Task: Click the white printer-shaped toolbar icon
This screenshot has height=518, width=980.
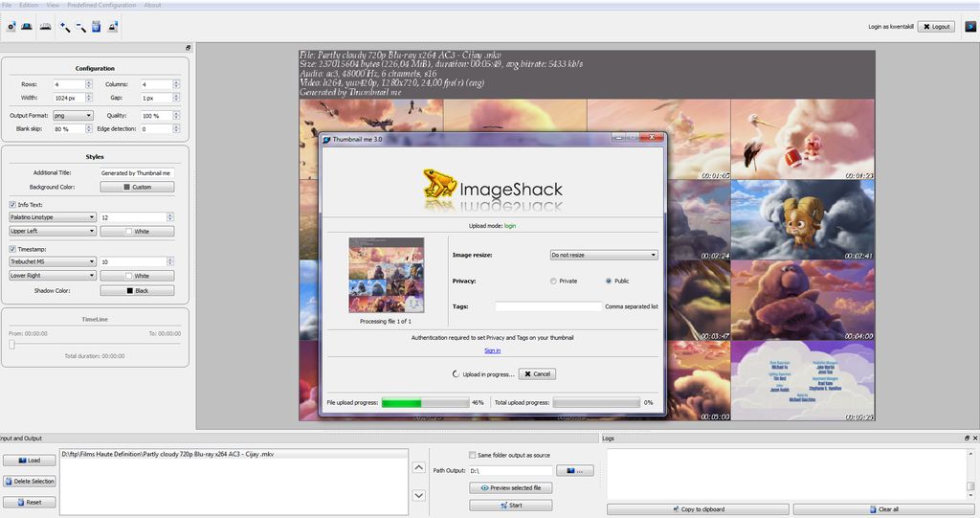Action: tap(46, 27)
